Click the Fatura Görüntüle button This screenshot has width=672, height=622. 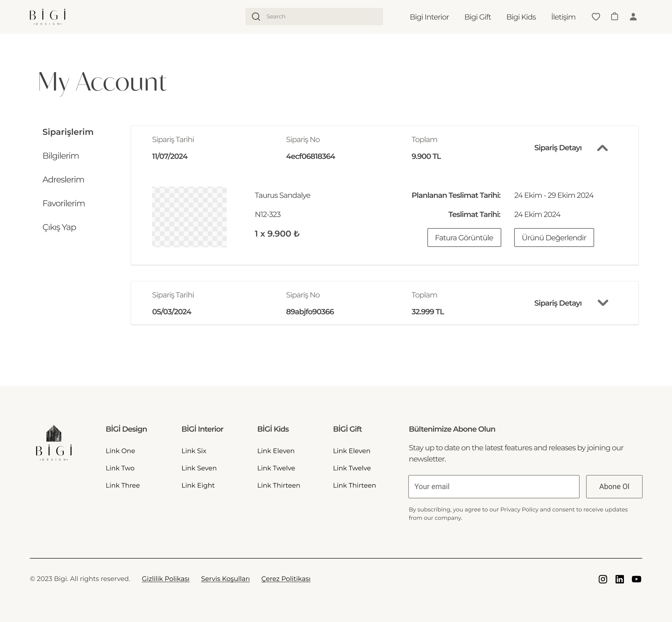pyautogui.click(x=464, y=237)
